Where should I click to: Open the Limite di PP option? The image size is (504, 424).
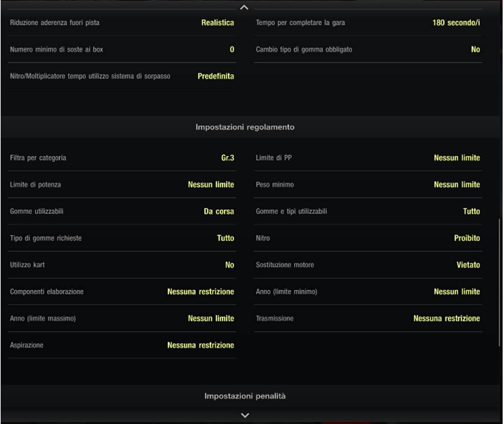click(x=368, y=158)
